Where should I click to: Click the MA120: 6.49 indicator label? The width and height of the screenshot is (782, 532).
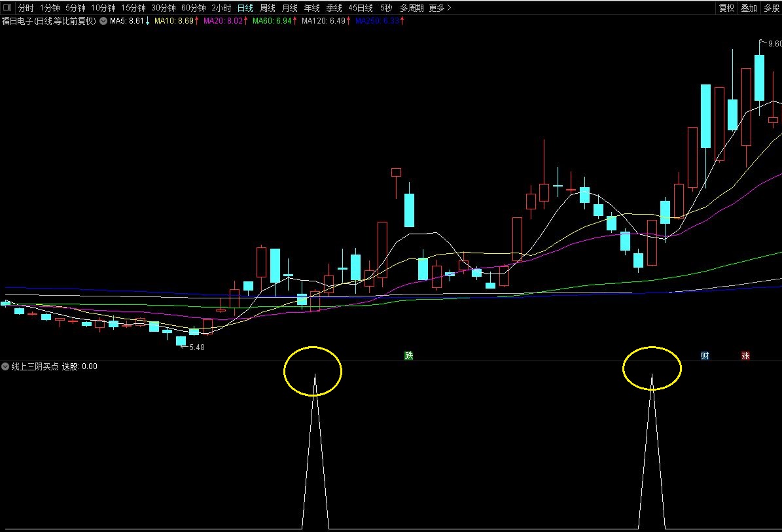coord(324,21)
